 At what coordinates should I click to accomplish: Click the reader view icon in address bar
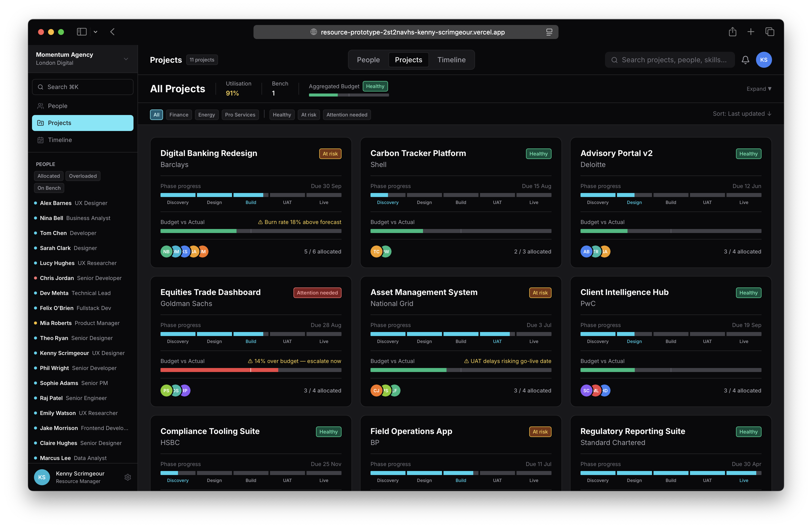(x=549, y=32)
